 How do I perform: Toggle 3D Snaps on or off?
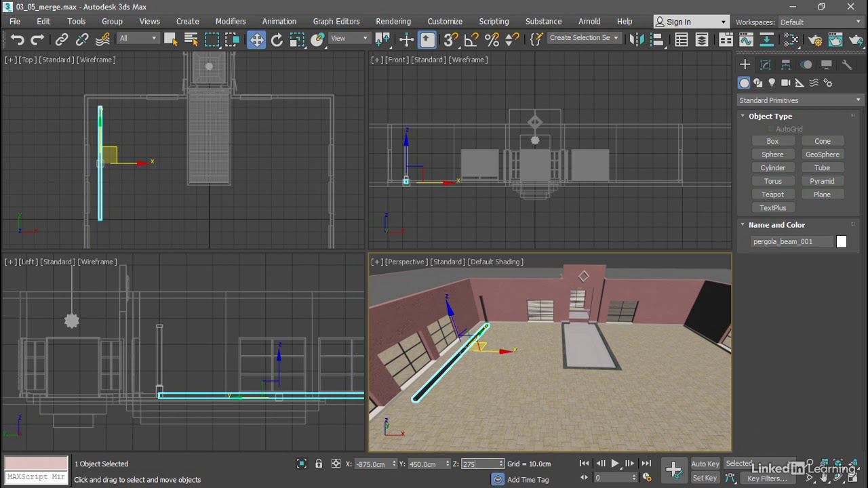451,40
